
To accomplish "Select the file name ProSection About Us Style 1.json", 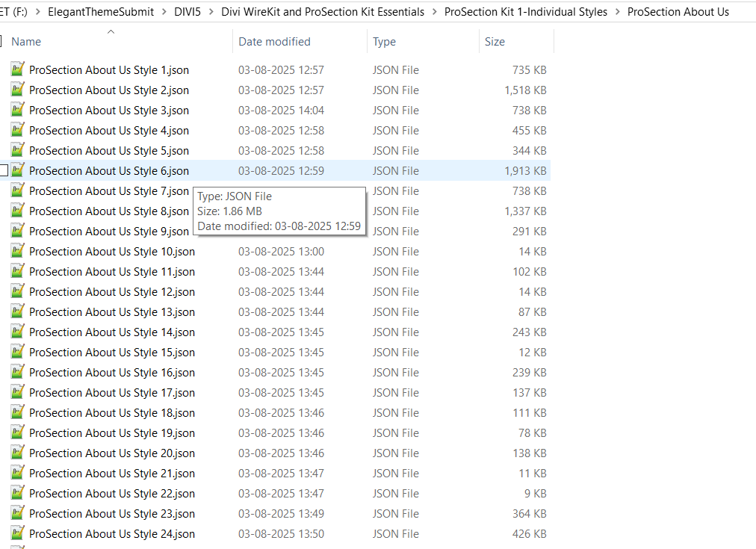I will click(109, 70).
